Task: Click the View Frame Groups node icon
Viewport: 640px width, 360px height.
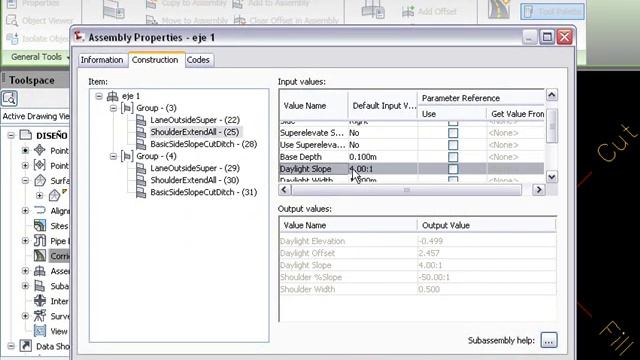Action: tap(40, 331)
